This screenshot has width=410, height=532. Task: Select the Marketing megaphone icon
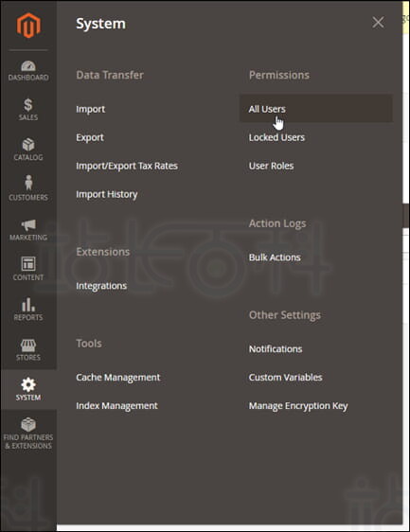[28, 225]
